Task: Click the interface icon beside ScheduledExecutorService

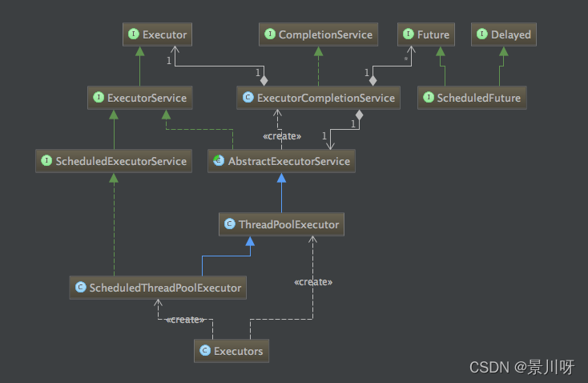Action: tap(46, 161)
